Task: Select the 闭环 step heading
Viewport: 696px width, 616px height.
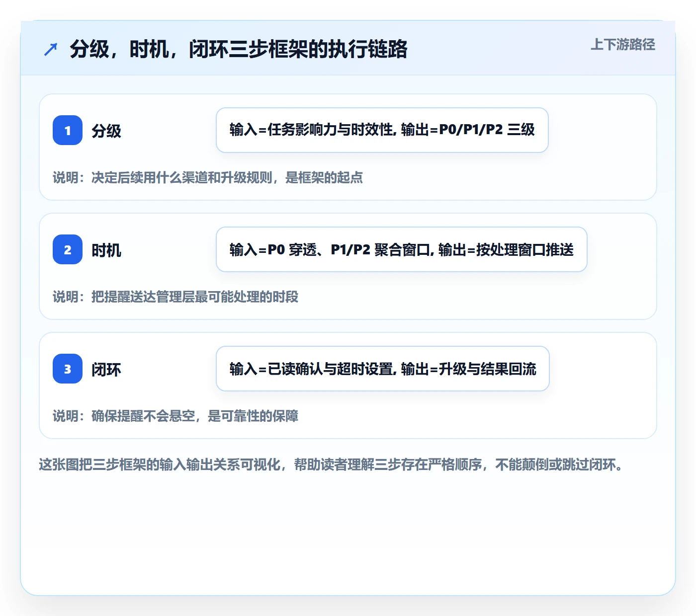Action: point(106,369)
